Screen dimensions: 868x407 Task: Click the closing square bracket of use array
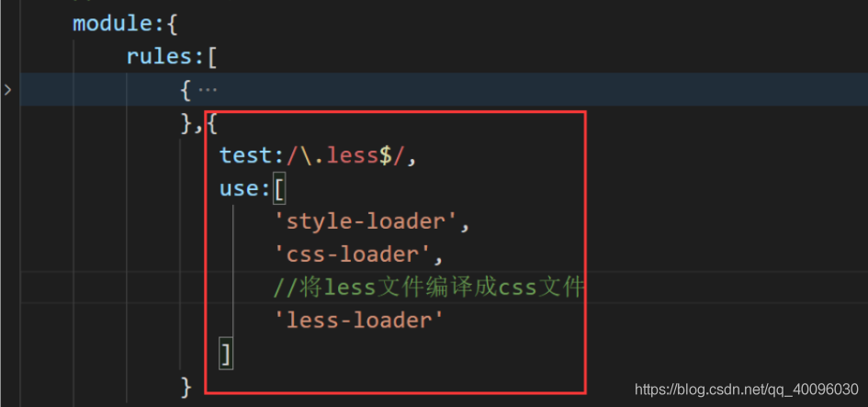pyautogui.click(x=226, y=355)
